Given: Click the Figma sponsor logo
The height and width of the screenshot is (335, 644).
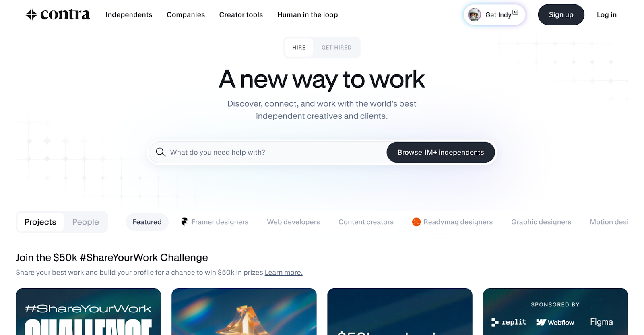Looking at the screenshot, I should coord(601,322).
